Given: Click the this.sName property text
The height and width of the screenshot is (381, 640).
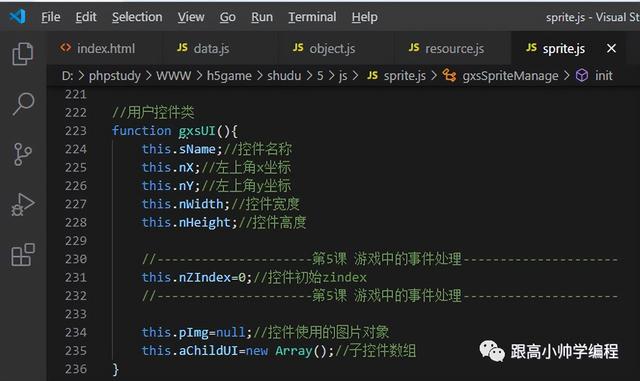Looking at the screenshot, I should (x=178, y=149).
